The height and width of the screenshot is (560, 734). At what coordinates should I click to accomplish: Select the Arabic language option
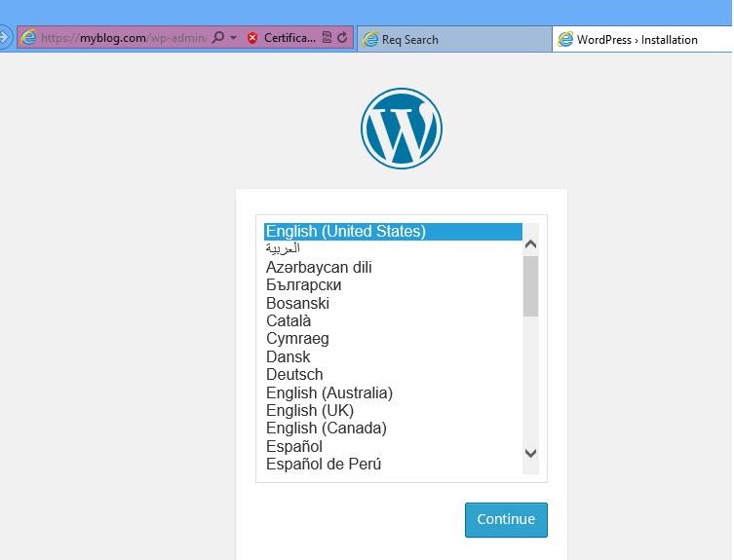(393, 249)
